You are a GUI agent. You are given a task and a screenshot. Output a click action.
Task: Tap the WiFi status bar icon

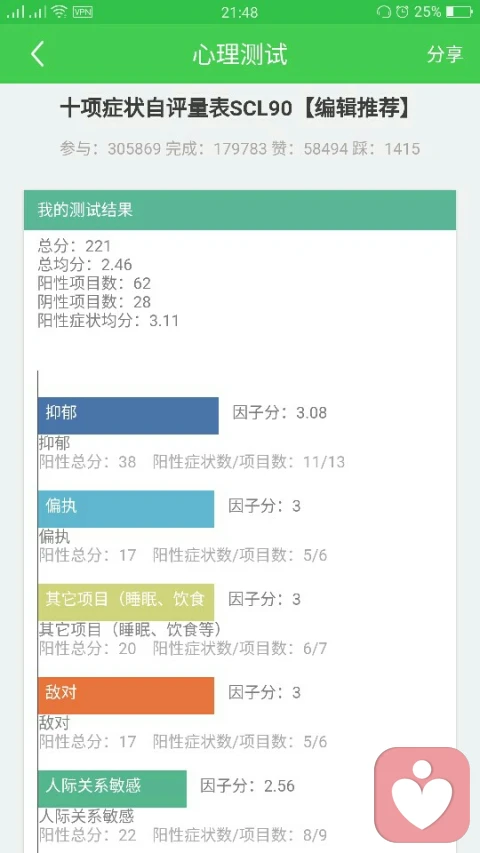coord(59,11)
